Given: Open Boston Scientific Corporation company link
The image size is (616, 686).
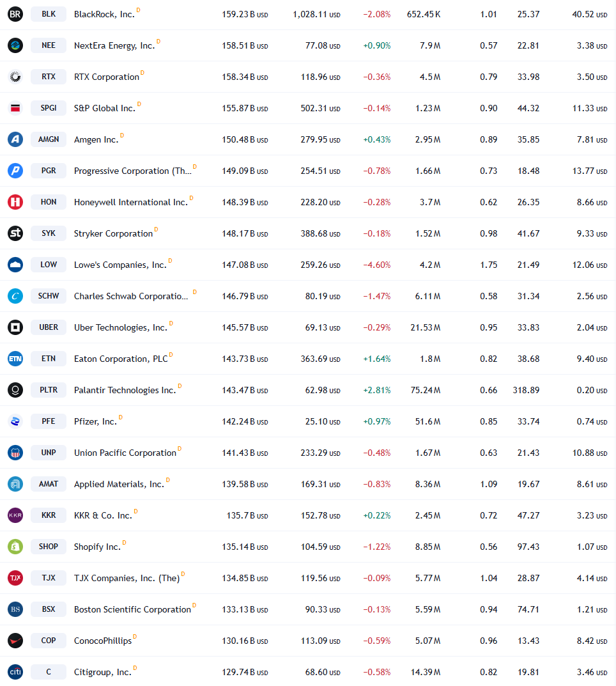Looking at the screenshot, I should coord(132,609).
